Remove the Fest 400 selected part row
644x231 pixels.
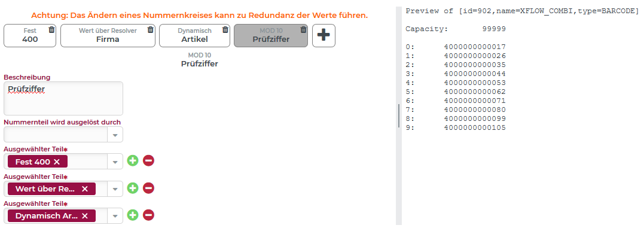pos(148,161)
